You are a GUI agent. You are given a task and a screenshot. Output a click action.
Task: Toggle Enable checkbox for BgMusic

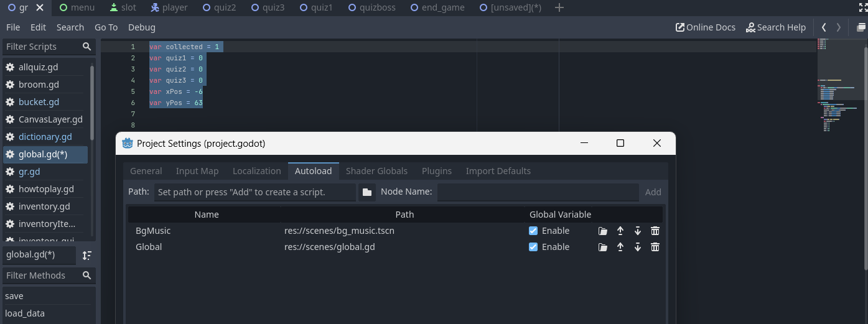533,231
